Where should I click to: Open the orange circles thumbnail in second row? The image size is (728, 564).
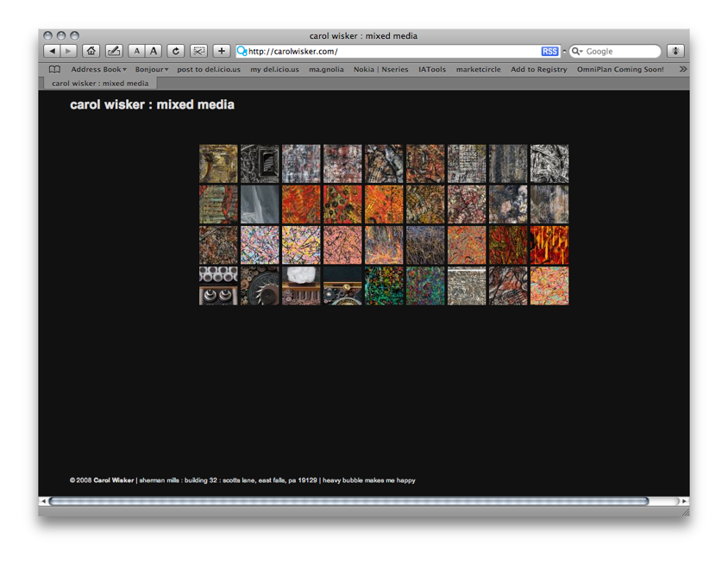[342, 204]
